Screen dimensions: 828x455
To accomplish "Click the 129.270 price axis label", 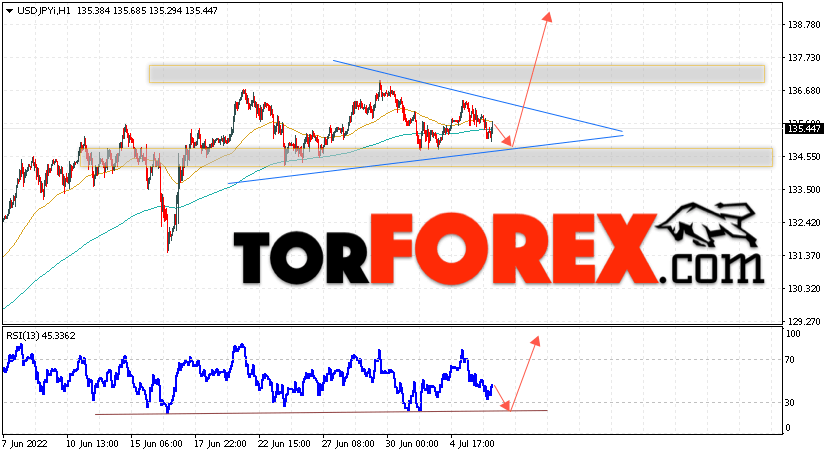I will tap(804, 321).
